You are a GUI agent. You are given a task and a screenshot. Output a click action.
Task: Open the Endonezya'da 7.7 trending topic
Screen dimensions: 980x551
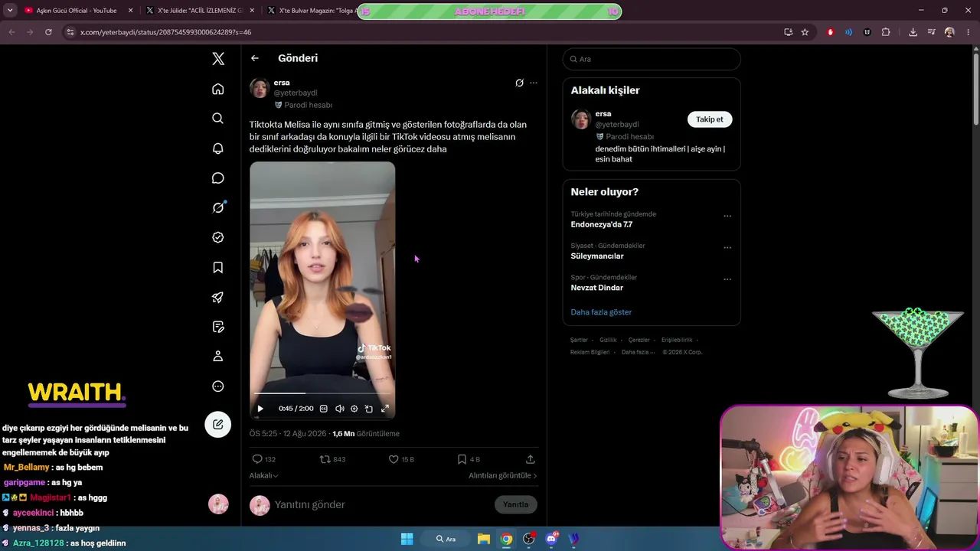coord(602,224)
